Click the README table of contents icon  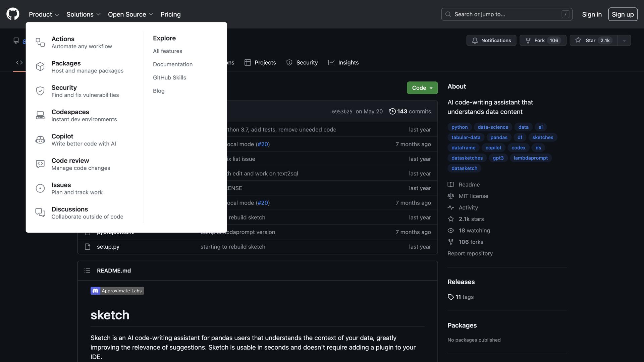pos(87,270)
